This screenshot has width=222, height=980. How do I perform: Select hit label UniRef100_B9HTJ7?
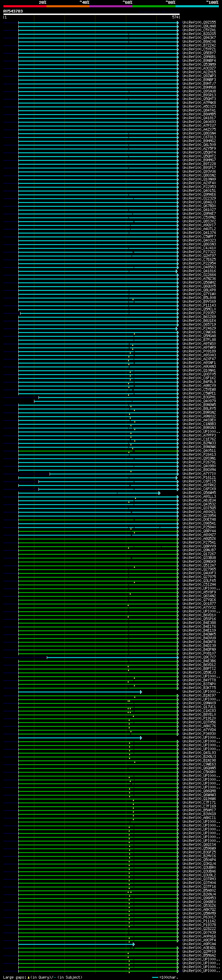(x=199, y=84)
